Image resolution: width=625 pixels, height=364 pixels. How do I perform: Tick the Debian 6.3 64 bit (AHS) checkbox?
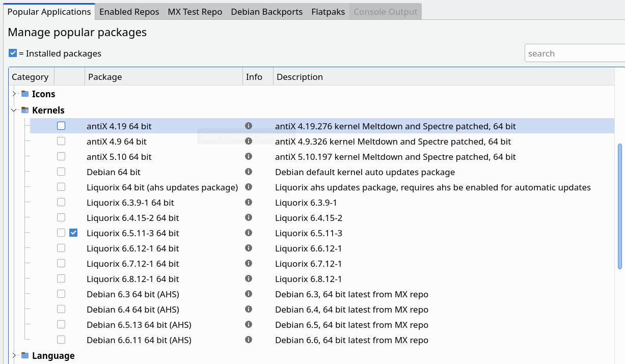[x=61, y=294]
